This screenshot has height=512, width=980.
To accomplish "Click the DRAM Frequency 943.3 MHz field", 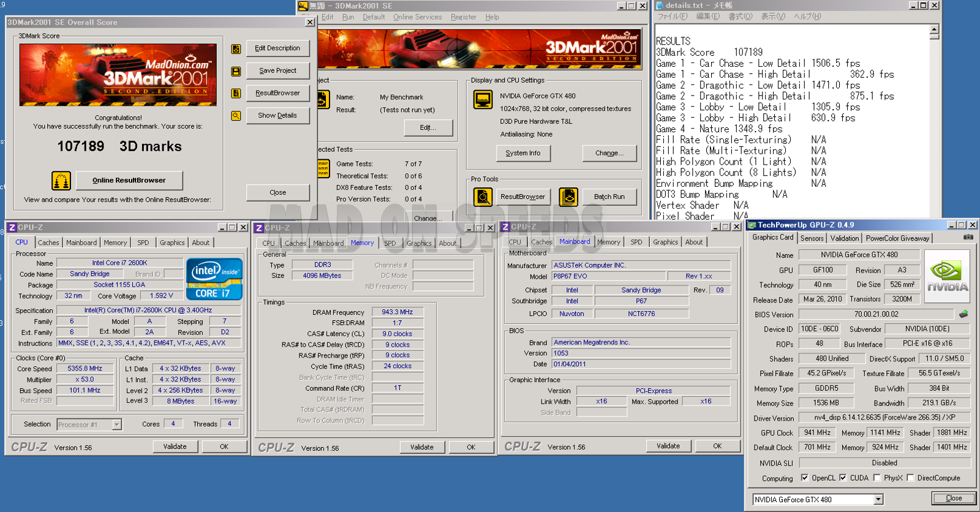I will tap(398, 312).
